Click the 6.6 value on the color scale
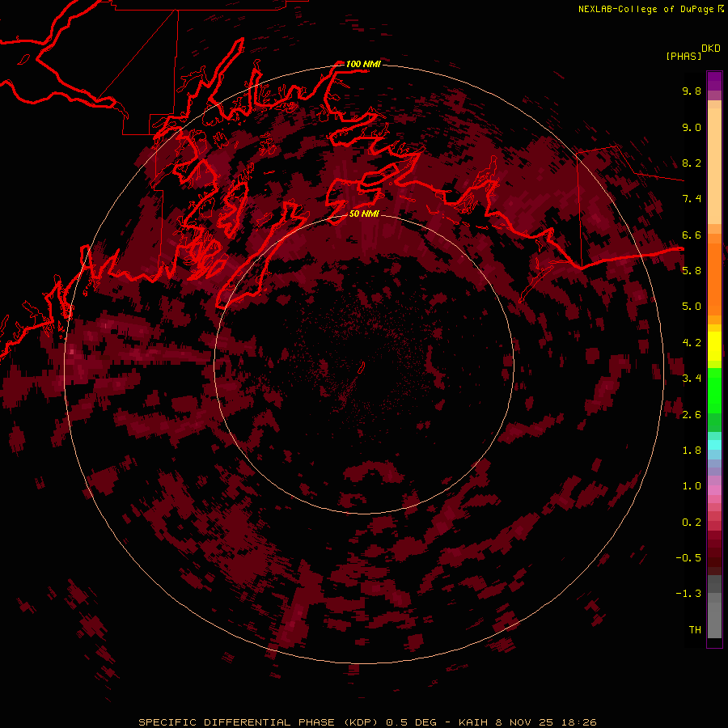Screen dimensions: 728x728 [x=692, y=235]
